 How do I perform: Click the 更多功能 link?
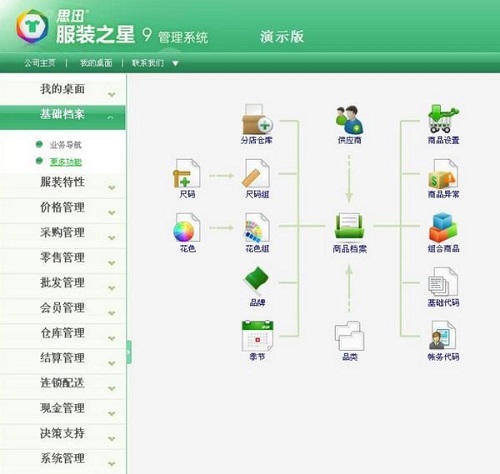66,162
